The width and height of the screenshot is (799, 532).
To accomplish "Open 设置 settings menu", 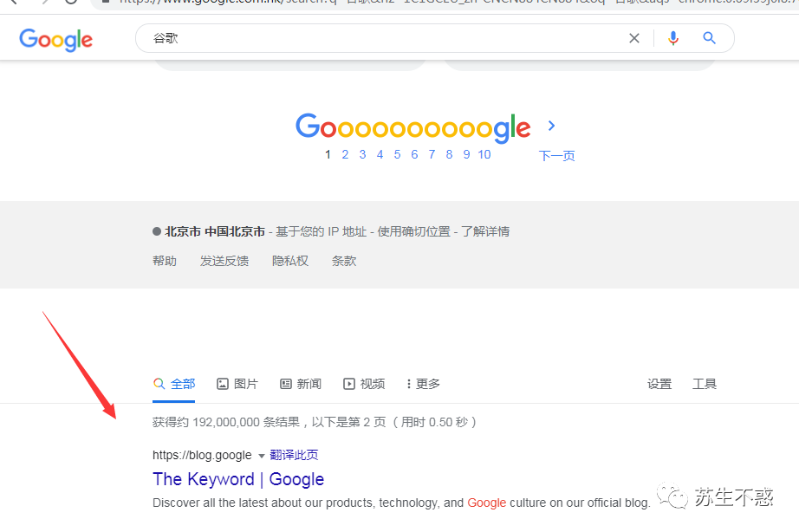I will [x=659, y=384].
